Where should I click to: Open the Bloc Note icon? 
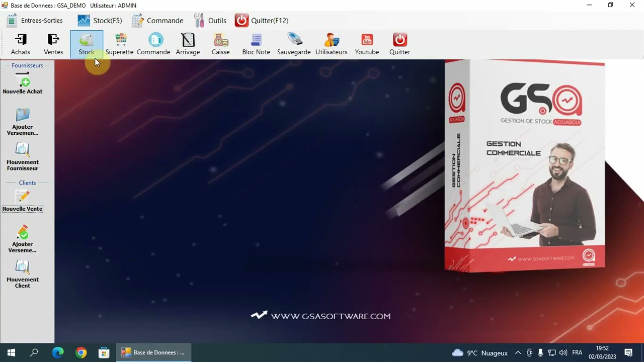click(x=256, y=44)
